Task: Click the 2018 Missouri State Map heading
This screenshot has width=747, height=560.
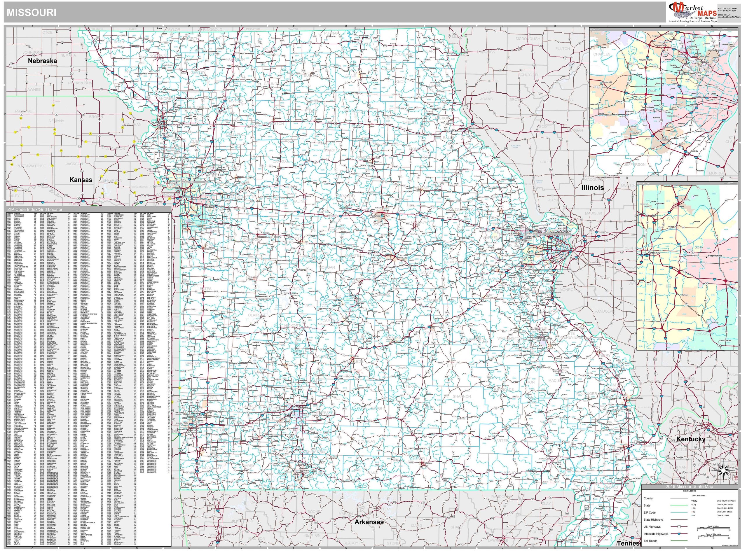Action: pyautogui.click(x=690, y=487)
